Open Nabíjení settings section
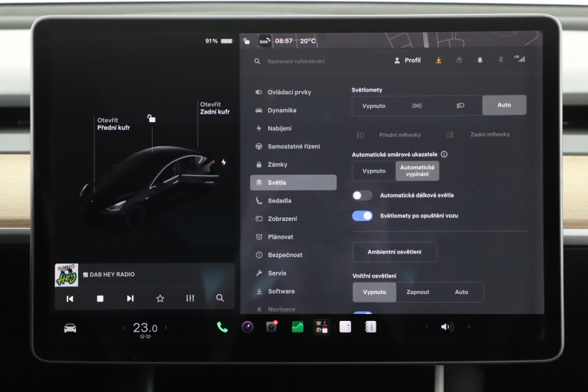The height and width of the screenshot is (392, 588). click(x=293, y=129)
